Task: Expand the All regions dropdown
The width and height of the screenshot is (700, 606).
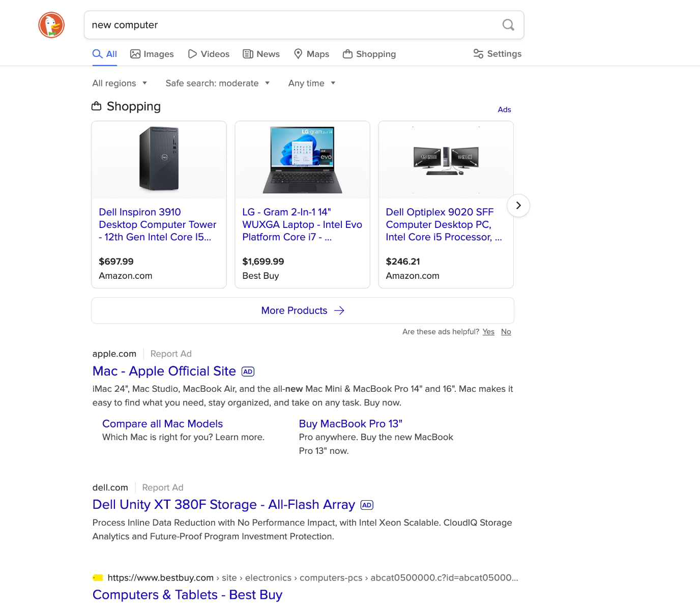Action: pos(120,83)
